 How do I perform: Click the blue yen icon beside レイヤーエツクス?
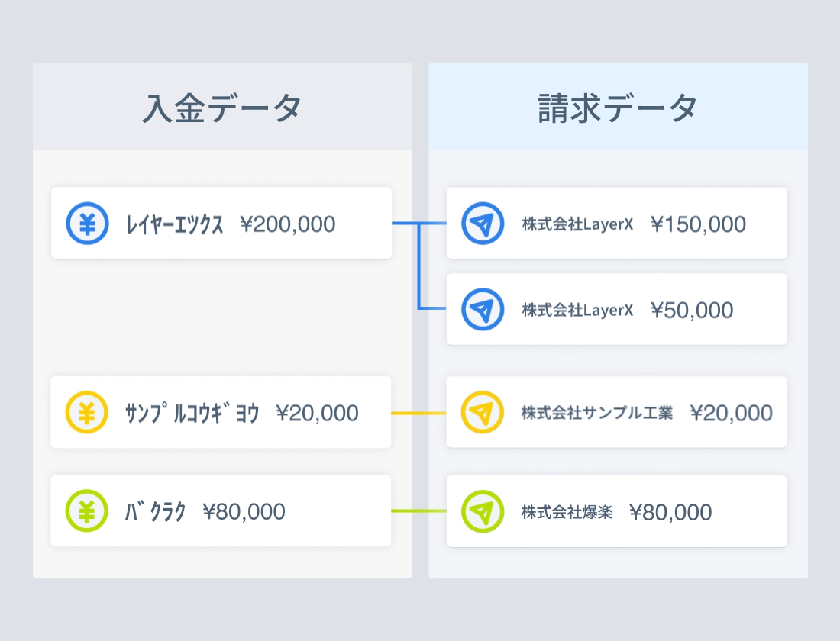[87, 224]
